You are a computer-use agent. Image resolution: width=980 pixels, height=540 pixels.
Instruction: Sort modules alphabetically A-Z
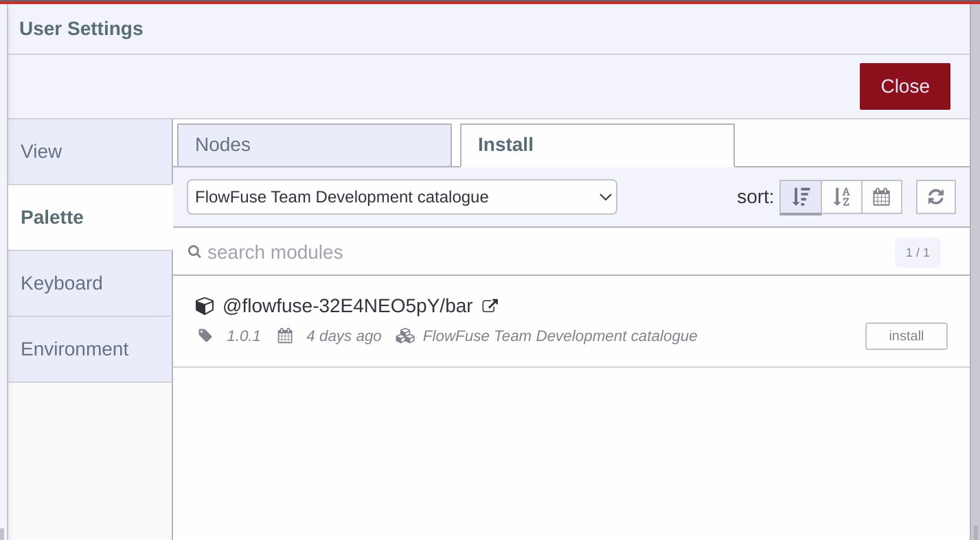coord(841,197)
